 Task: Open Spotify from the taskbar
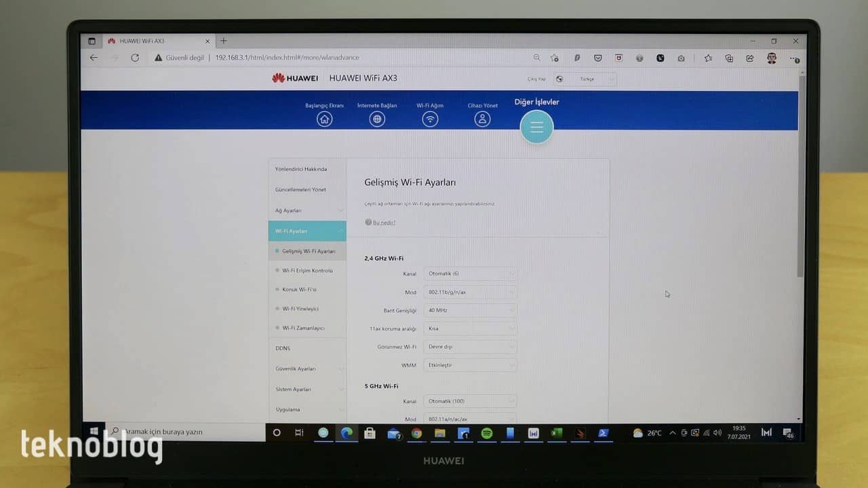pos(487,433)
